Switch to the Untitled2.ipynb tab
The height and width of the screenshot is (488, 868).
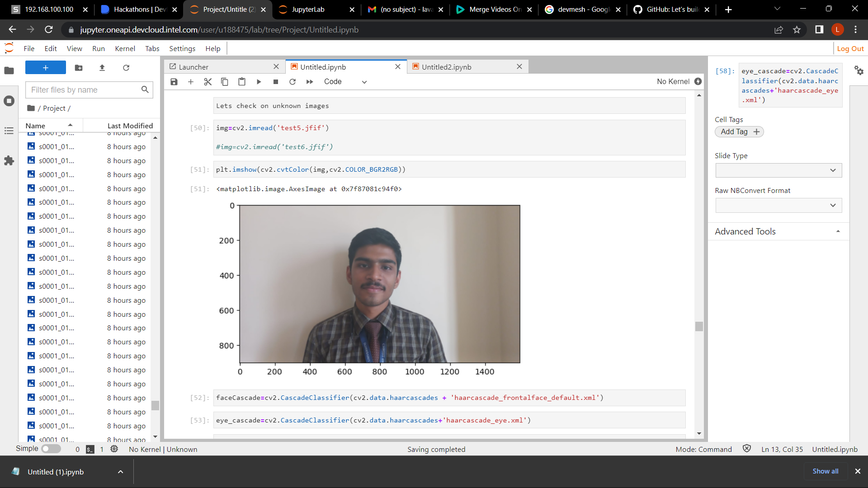[467, 67]
